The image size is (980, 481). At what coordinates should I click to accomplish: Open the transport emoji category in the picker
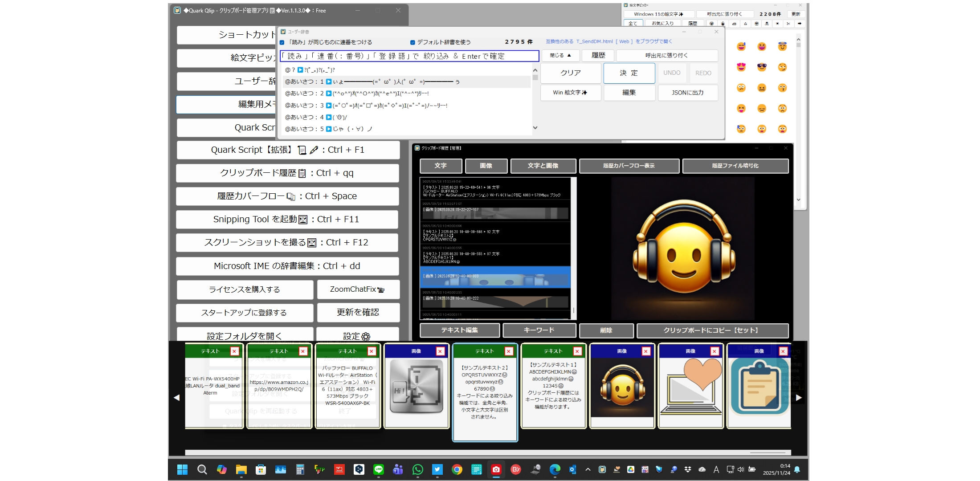(x=734, y=23)
